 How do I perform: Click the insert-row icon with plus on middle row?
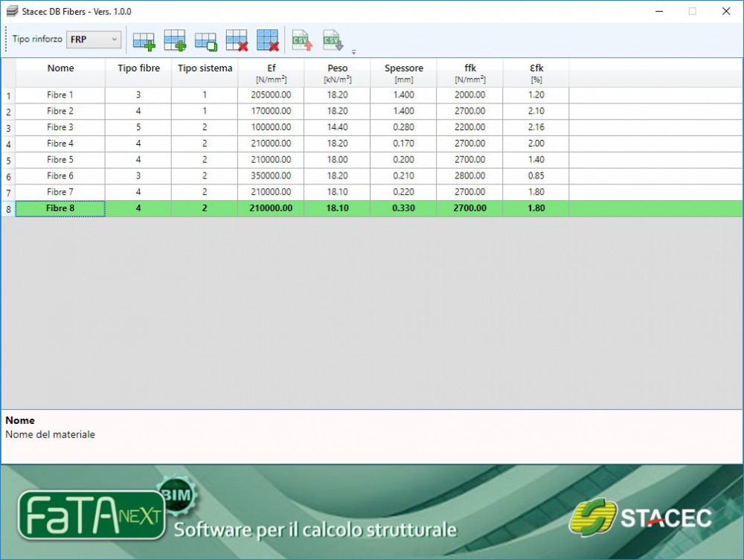point(175,41)
